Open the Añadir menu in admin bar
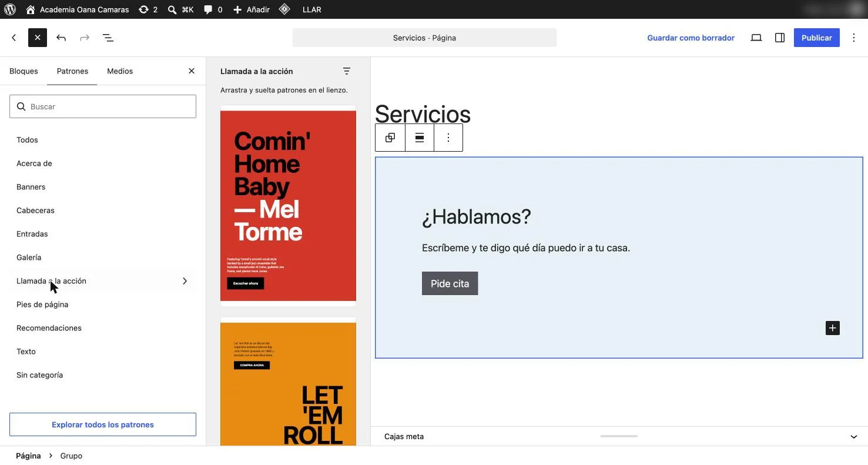The image size is (868, 465). click(x=252, y=9)
